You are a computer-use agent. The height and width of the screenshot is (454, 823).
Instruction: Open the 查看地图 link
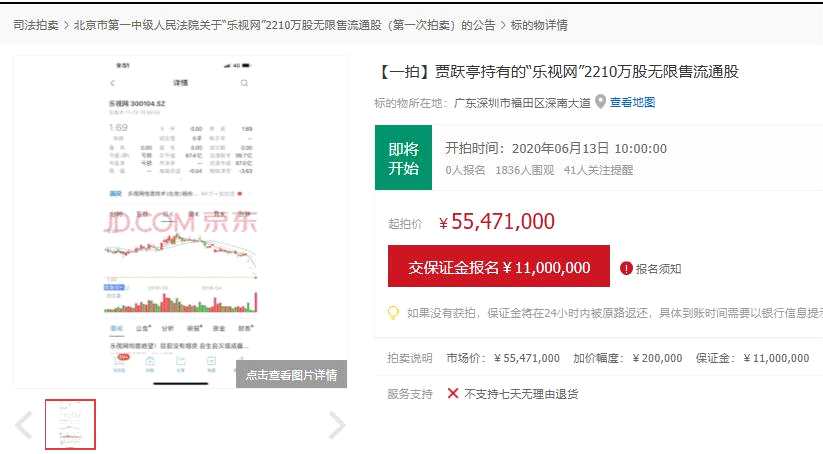tap(632, 102)
